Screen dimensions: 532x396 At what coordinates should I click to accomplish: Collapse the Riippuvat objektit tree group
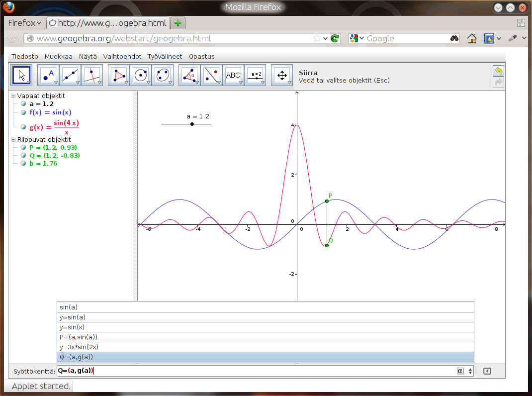(x=13, y=140)
